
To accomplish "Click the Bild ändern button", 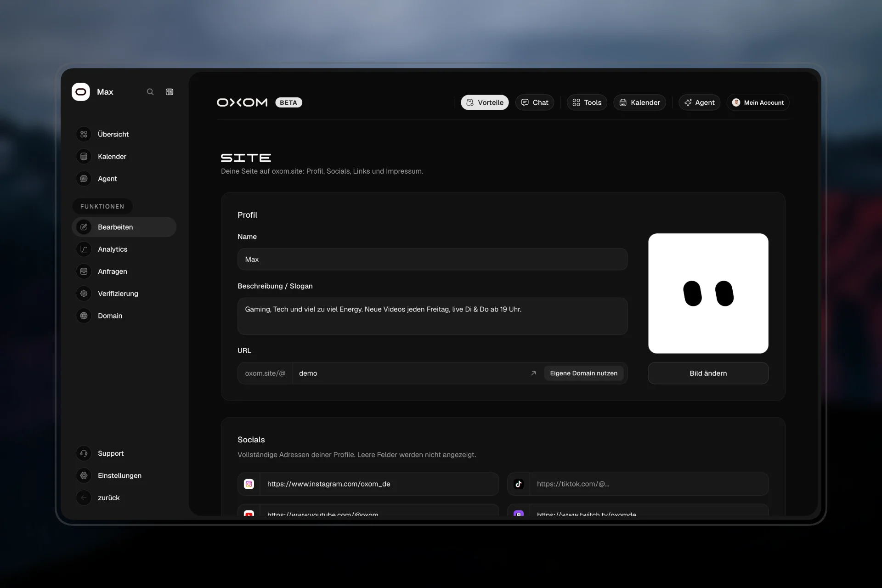I will 708,373.
